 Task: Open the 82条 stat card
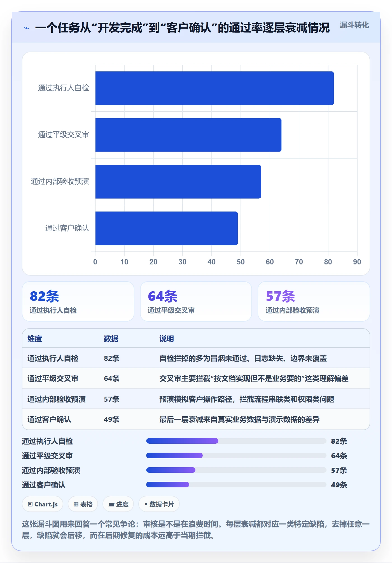pos(78,301)
